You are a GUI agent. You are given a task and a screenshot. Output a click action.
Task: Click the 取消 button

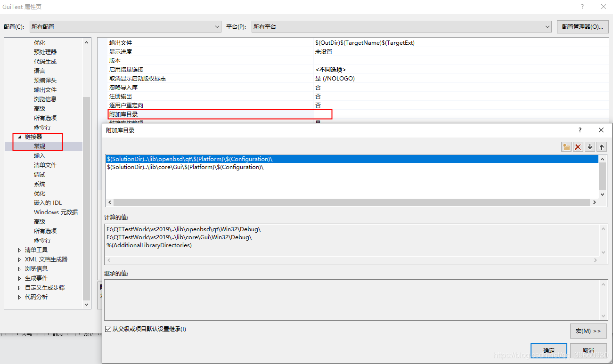coord(588,351)
